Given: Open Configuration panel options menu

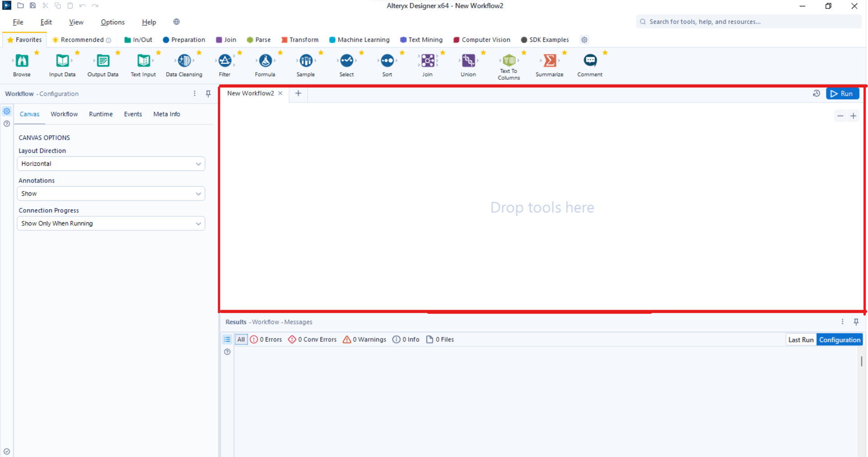Looking at the screenshot, I should coord(194,93).
